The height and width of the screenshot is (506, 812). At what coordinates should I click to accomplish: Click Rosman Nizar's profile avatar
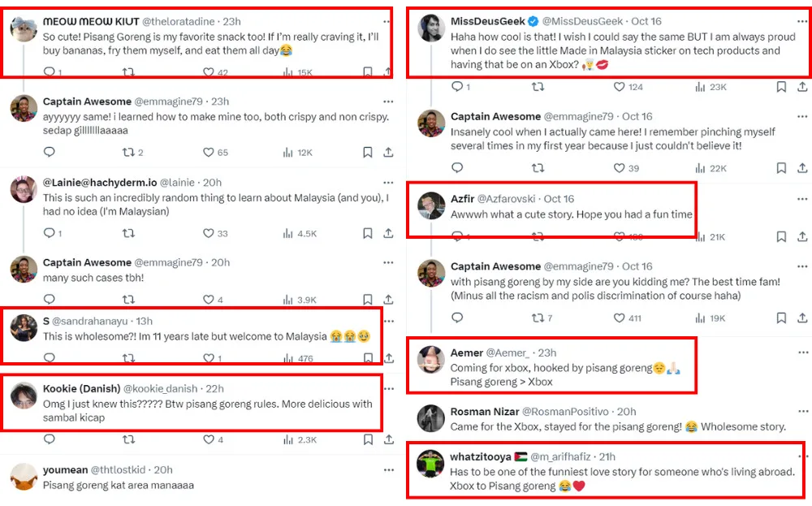click(430, 419)
